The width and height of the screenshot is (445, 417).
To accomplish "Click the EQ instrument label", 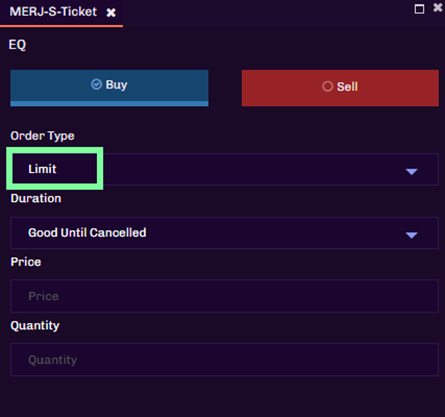I will pos(17,44).
